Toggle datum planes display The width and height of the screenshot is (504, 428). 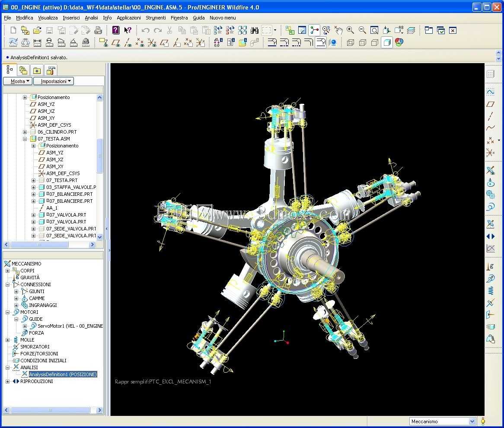116,42
